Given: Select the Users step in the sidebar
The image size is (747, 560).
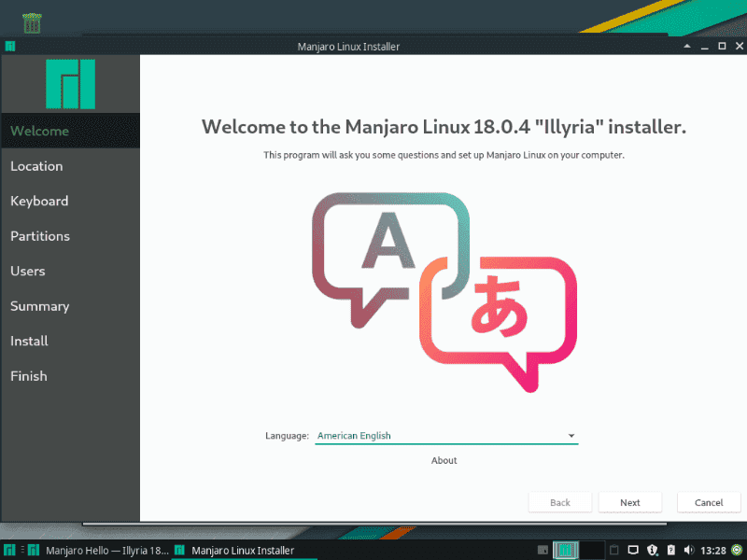Looking at the screenshot, I should [28, 271].
